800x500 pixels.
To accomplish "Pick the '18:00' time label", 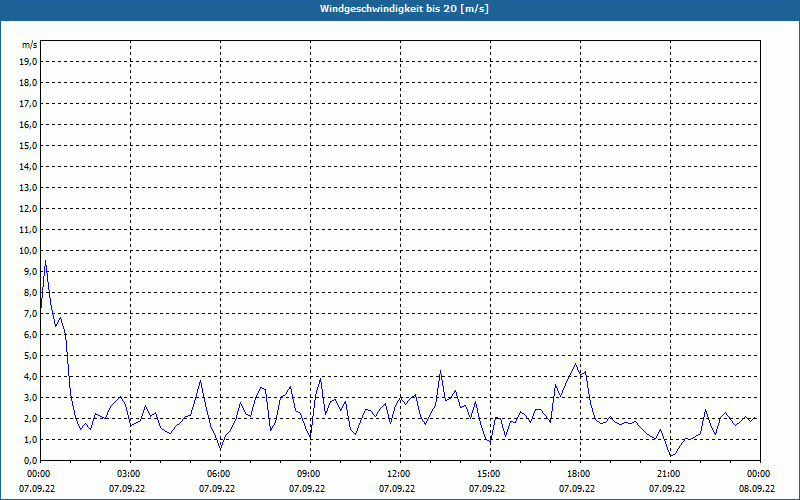I will coord(581,474).
